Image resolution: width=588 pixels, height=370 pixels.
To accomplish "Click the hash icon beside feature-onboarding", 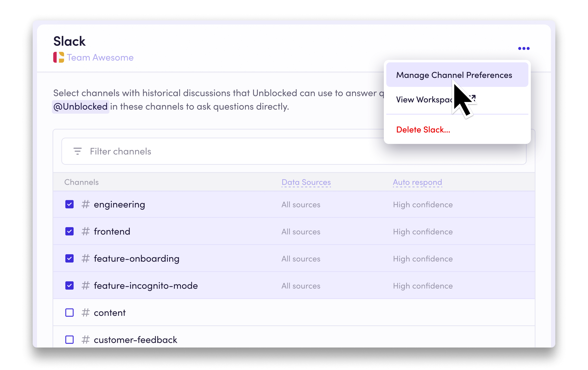I will 86,258.
